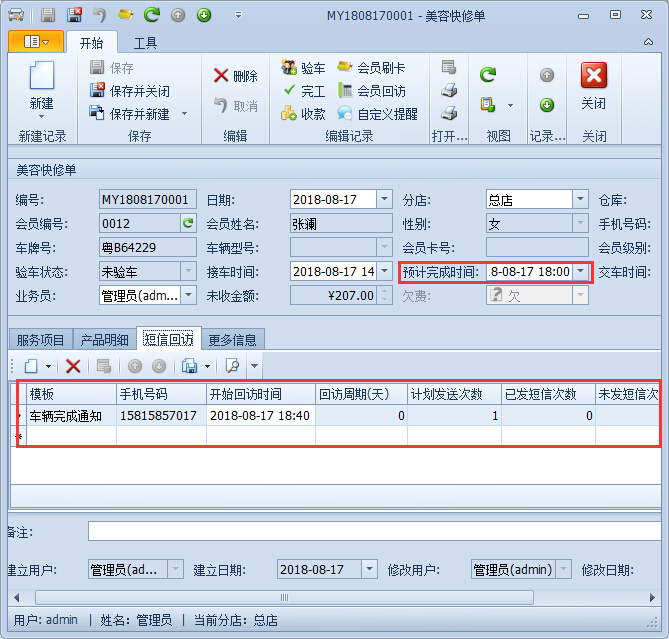
Task: Expand the 日期 date dropdown
Action: [x=384, y=199]
